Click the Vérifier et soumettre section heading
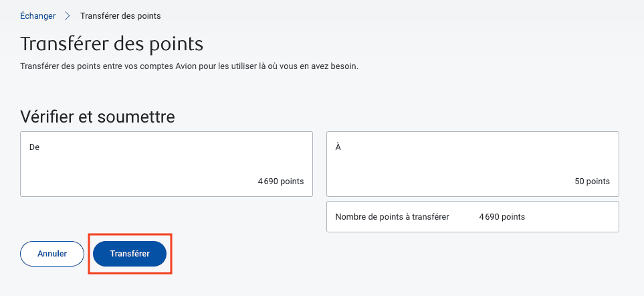Viewport: 644px width, 296px height. pyautogui.click(x=98, y=117)
